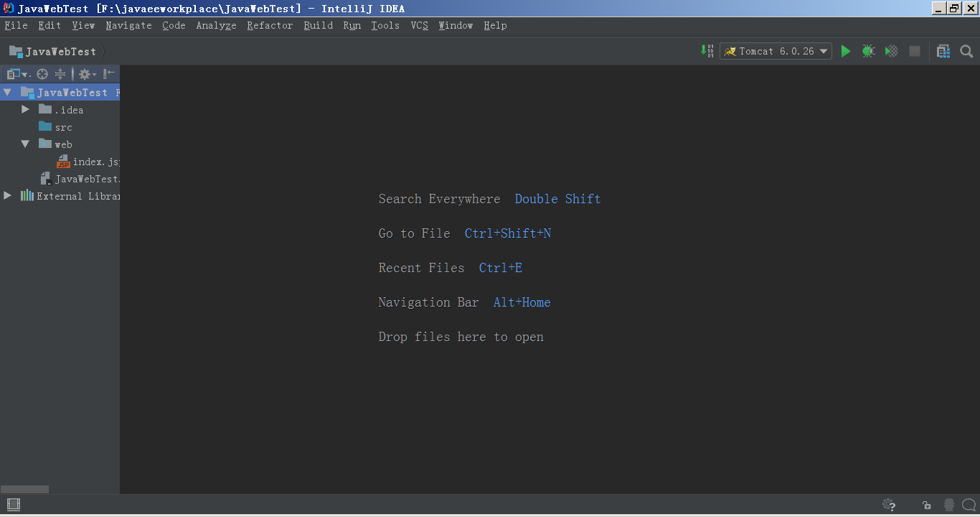Open the Build menu
This screenshot has height=517, width=980.
point(318,25)
